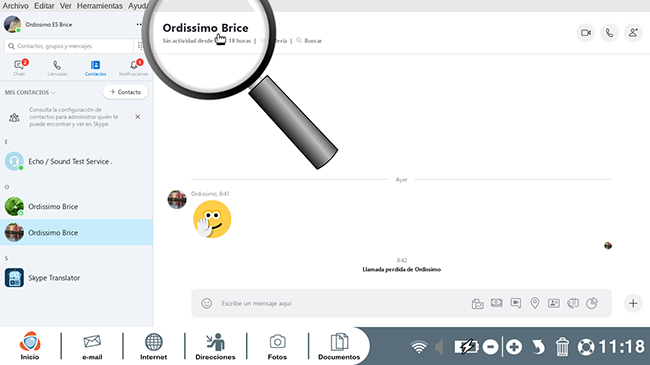
Task: Share location pin icon
Action: point(535,303)
